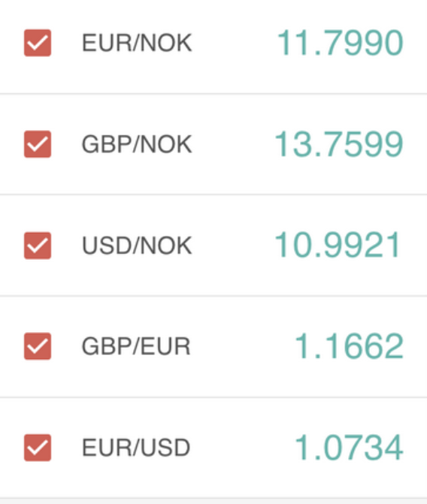
Task: Disable the GBP/EUR checkbox
Action: (38, 346)
